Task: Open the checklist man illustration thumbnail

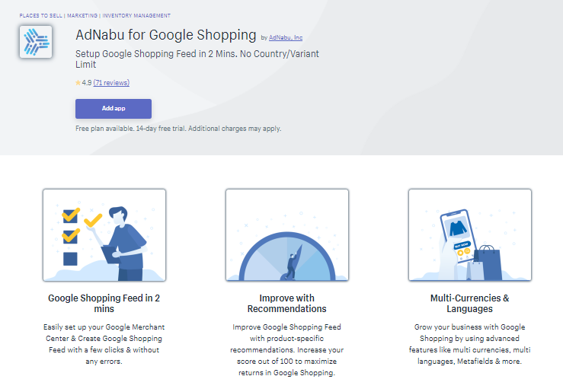Action: pos(104,235)
